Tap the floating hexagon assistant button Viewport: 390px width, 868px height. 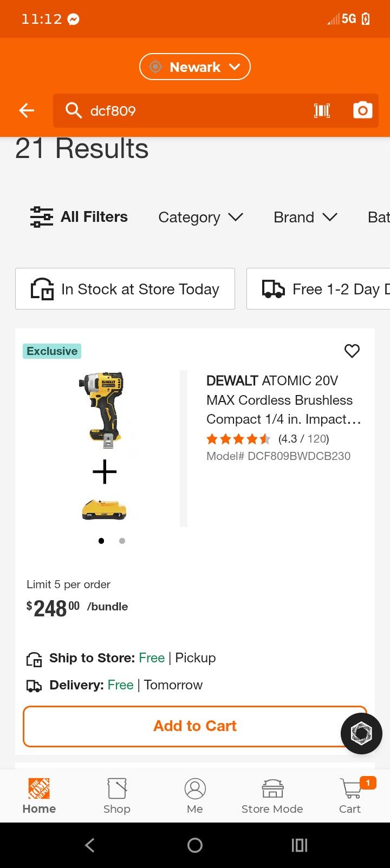point(361,733)
